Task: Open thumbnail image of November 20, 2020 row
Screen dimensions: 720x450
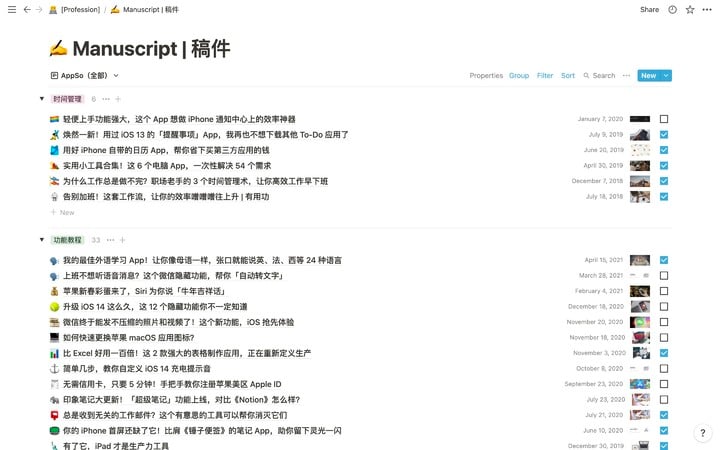Action: click(640, 322)
